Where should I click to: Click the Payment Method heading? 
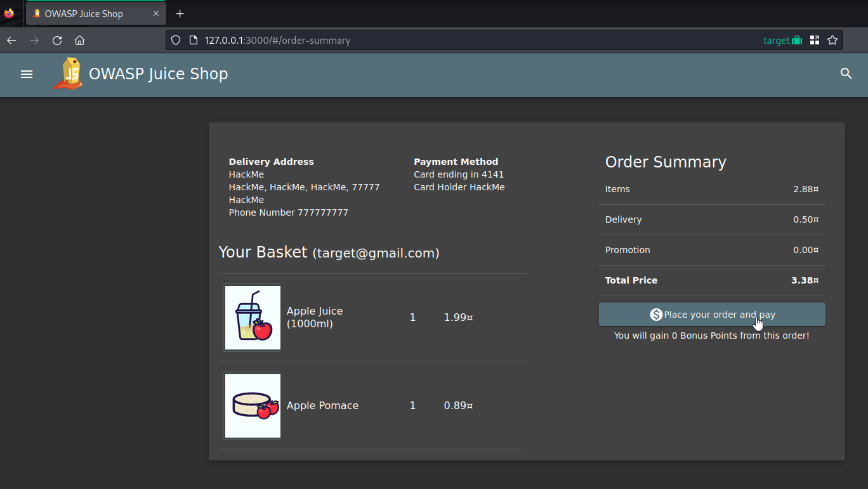pos(456,162)
